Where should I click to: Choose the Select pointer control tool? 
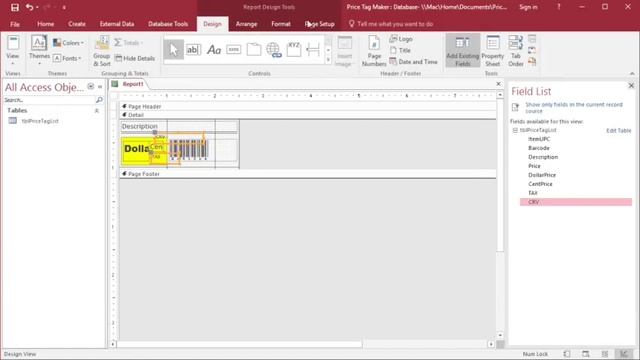click(x=174, y=50)
